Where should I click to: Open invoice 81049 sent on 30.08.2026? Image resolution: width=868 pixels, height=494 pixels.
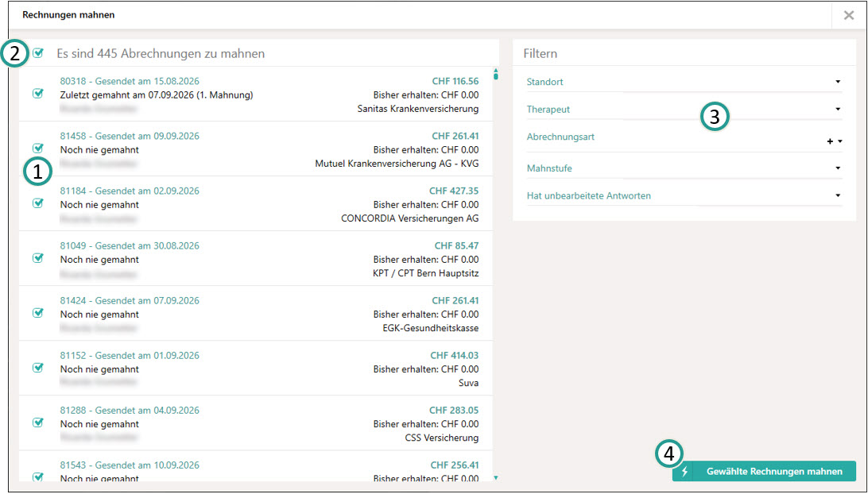130,245
